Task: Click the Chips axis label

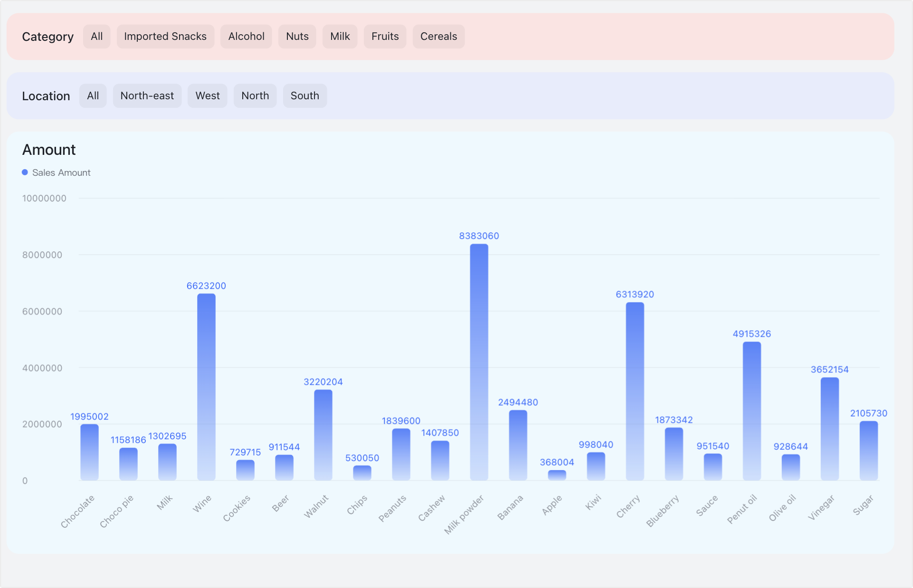Action: (x=357, y=505)
